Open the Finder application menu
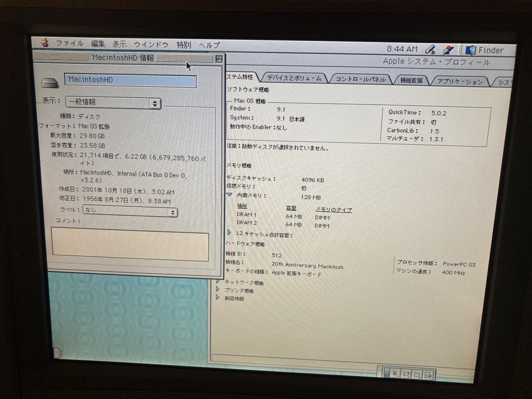The width and height of the screenshot is (532, 399). pos(485,50)
